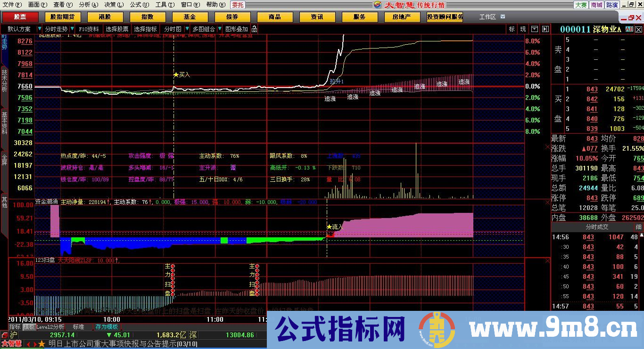Select the 技术分析 side tab
644x349 pixels.
tap(4, 80)
